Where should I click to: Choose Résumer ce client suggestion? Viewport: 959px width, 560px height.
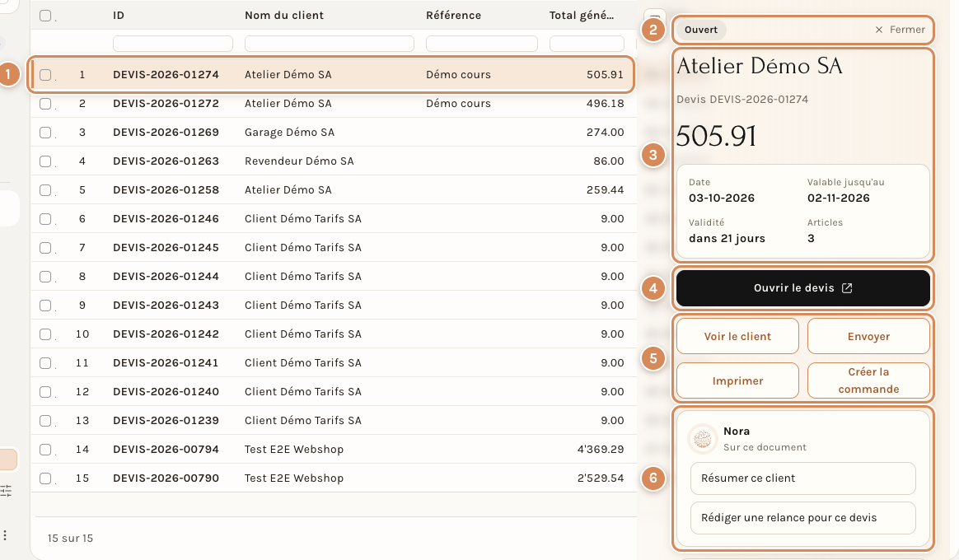[x=803, y=478]
